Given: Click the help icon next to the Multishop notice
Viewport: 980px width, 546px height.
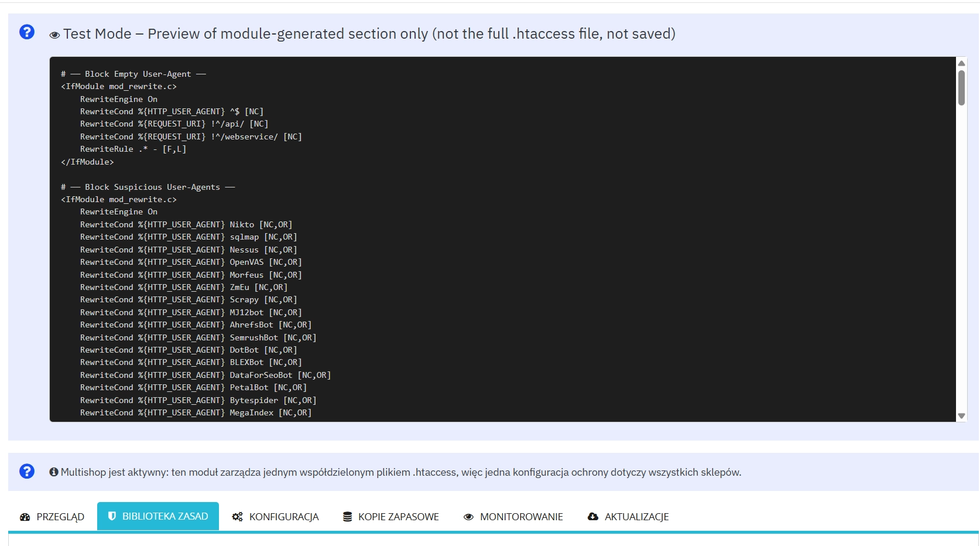Looking at the screenshot, I should coord(27,471).
